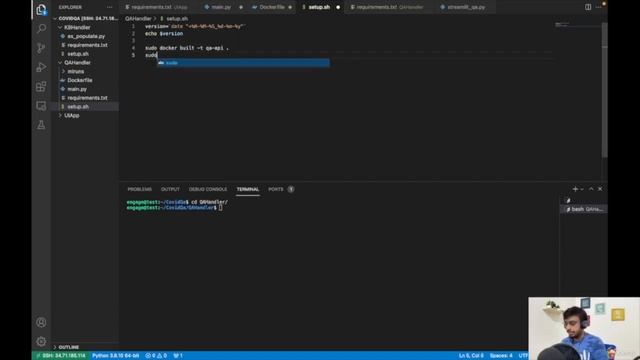This screenshot has width=640, height=360.
Task: Click the minimap code preview
Action: click(x=562, y=25)
